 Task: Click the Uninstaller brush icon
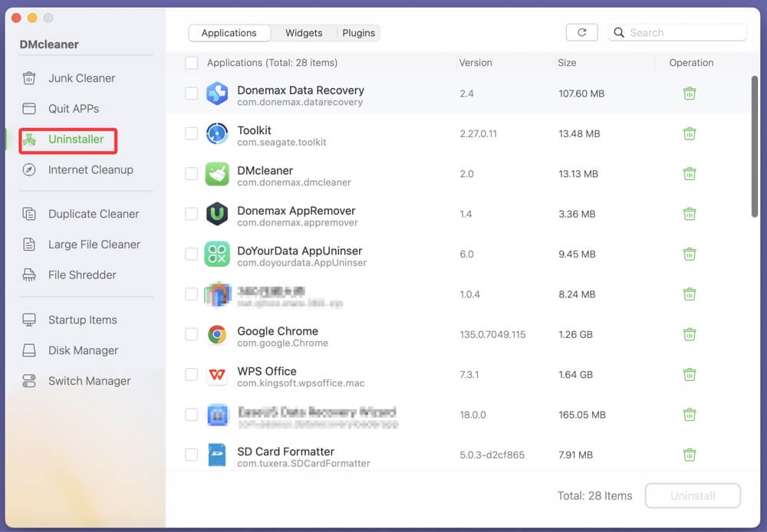tap(31, 140)
